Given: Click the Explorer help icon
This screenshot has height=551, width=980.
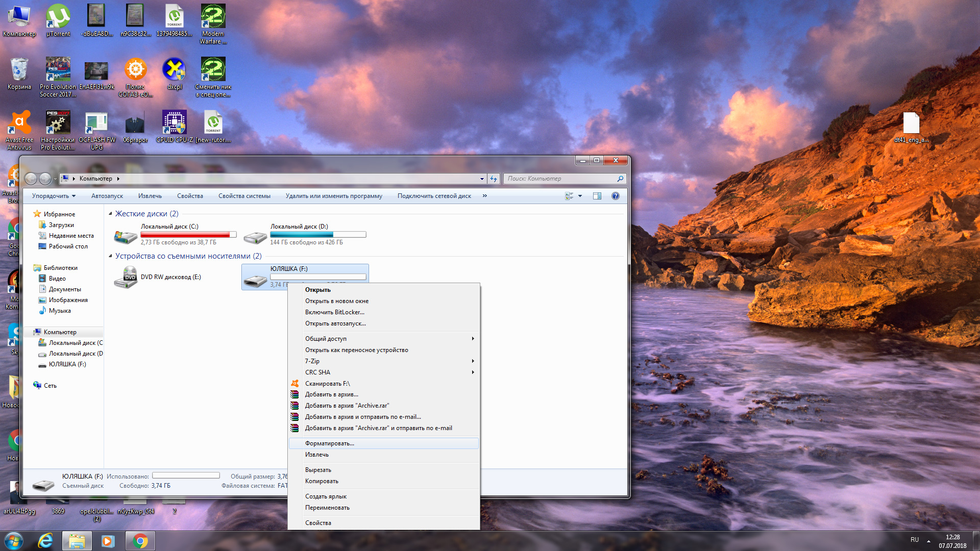Looking at the screenshot, I should click(616, 196).
